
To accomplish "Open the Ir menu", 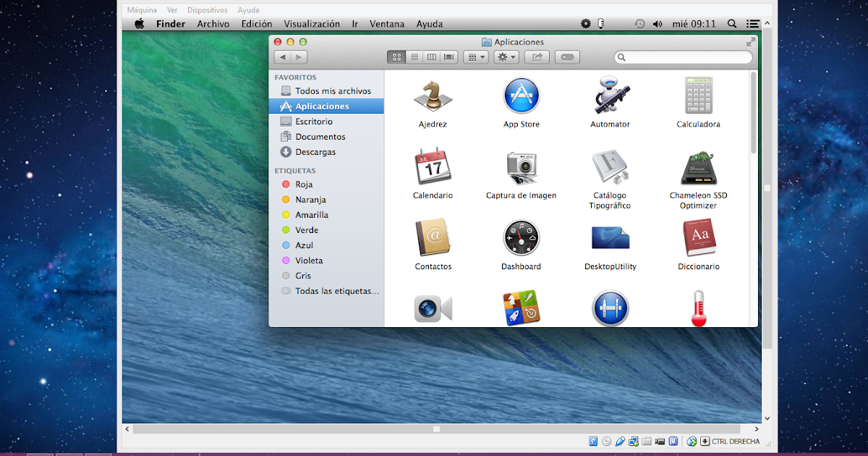I will [x=355, y=24].
